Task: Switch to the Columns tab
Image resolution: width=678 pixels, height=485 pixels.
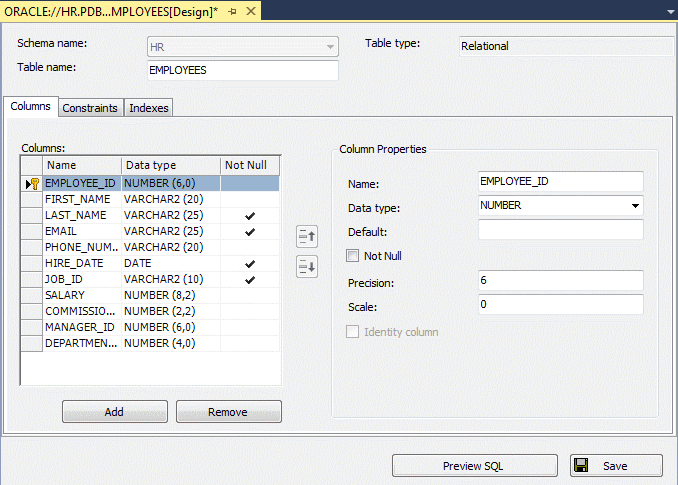Action: pyautogui.click(x=30, y=106)
